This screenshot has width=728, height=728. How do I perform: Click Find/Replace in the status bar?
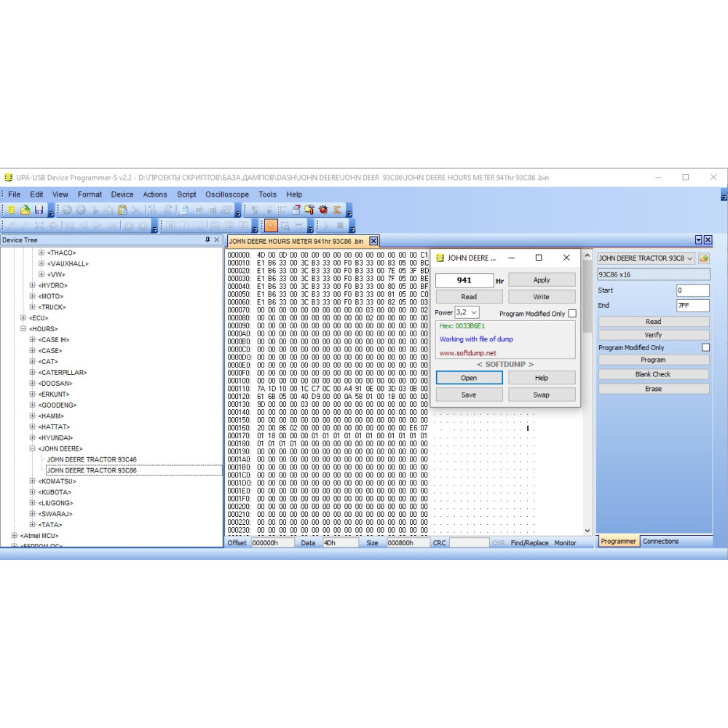[529, 543]
